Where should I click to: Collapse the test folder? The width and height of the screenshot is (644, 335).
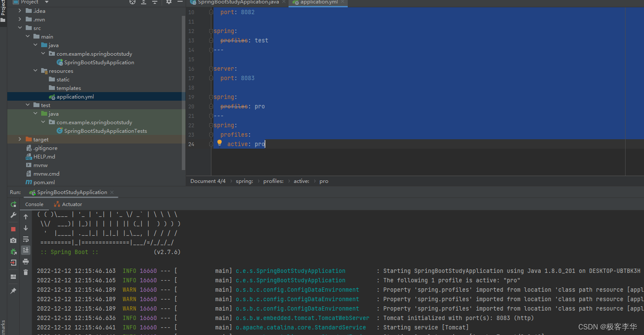pos(27,105)
